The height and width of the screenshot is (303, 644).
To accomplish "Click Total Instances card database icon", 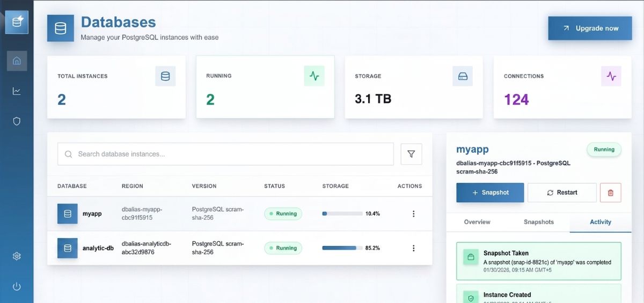I will pyautogui.click(x=165, y=76).
